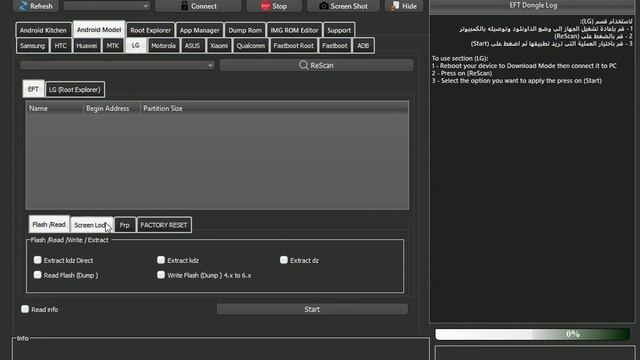Image resolution: width=640 pixels, height=360 pixels.
Task: Check the Extract kdz checkbox
Action: tap(161, 260)
